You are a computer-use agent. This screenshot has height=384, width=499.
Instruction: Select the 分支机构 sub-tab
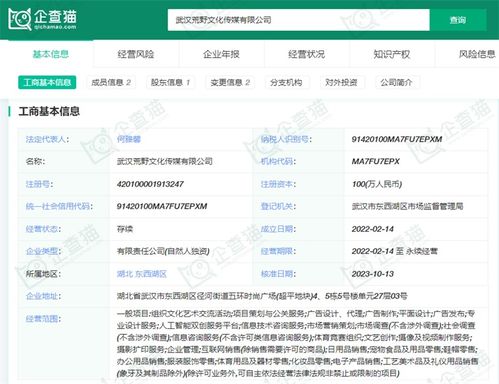pos(286,82)
